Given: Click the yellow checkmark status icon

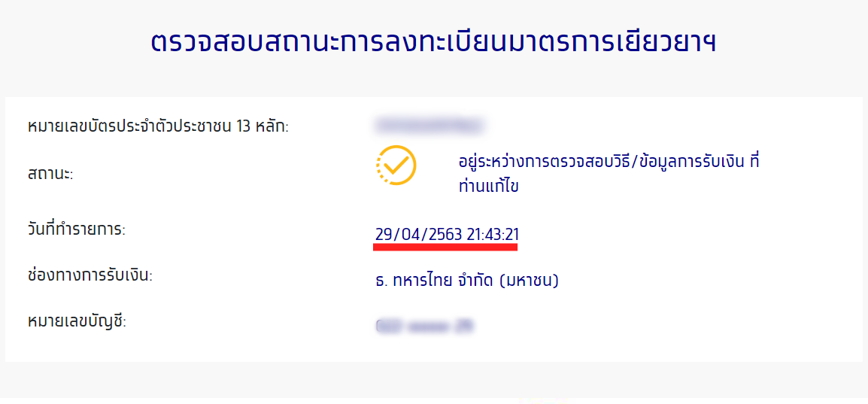Looking at the screenshot, I should [x=396, y=165].
